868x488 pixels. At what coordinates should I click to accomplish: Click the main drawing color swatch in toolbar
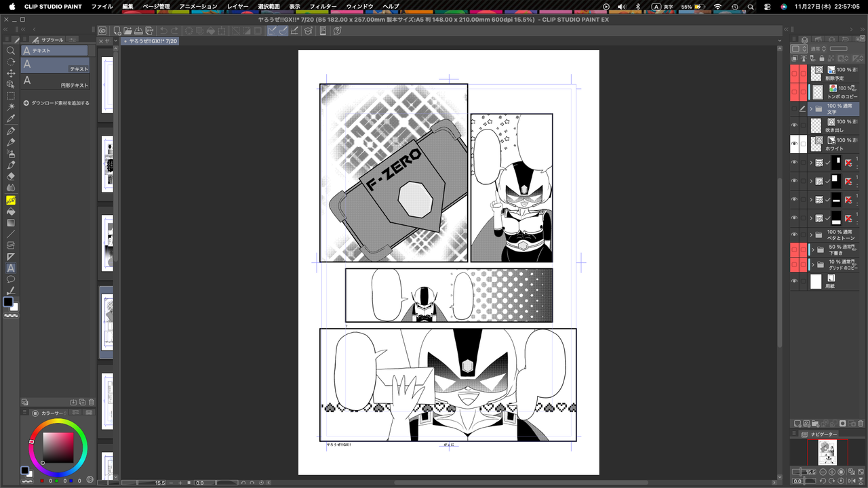[x=8, y=302]
